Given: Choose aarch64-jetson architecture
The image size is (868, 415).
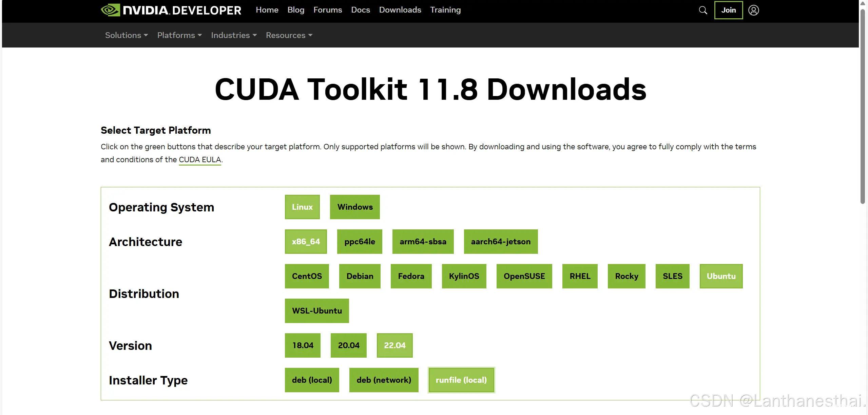Looking at the screenshot, I should (x=501, y=242).
